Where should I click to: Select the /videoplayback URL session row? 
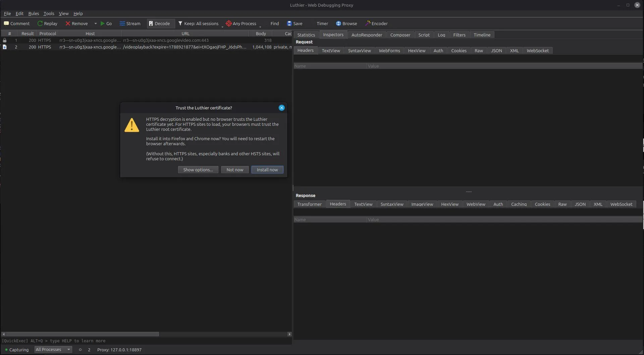coord(146,47)
